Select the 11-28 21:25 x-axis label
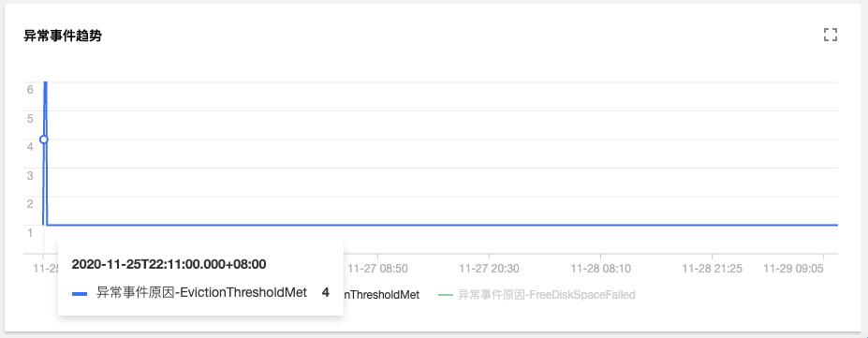The height and width of the screenshot is (338, 868). click(x=712, y=269)
